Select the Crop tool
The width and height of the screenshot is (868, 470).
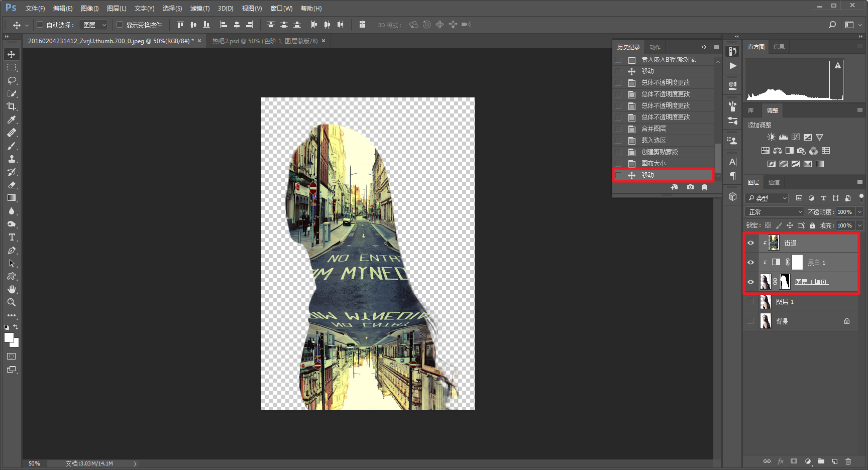click(12, 106)
